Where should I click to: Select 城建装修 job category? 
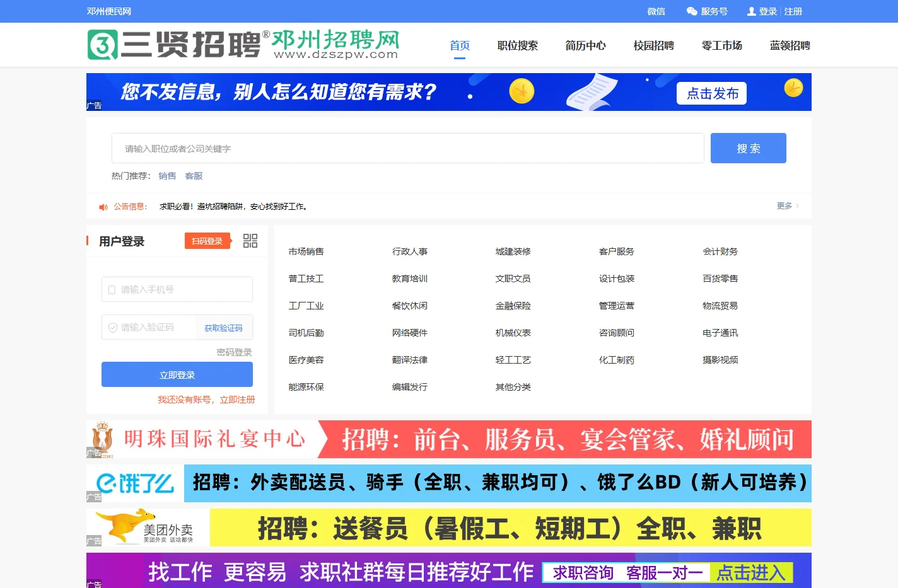coord(513,251)
